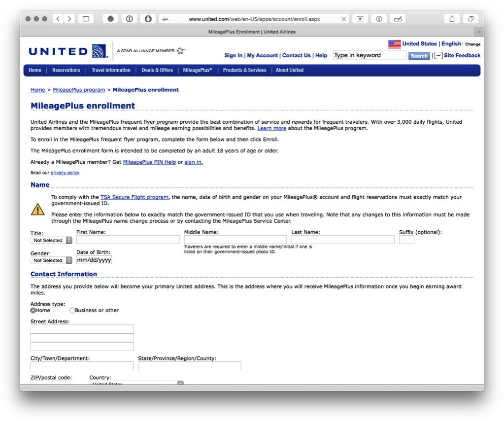Click the Middle Name field
504x422 pixels.
click(x=235, y=240)
